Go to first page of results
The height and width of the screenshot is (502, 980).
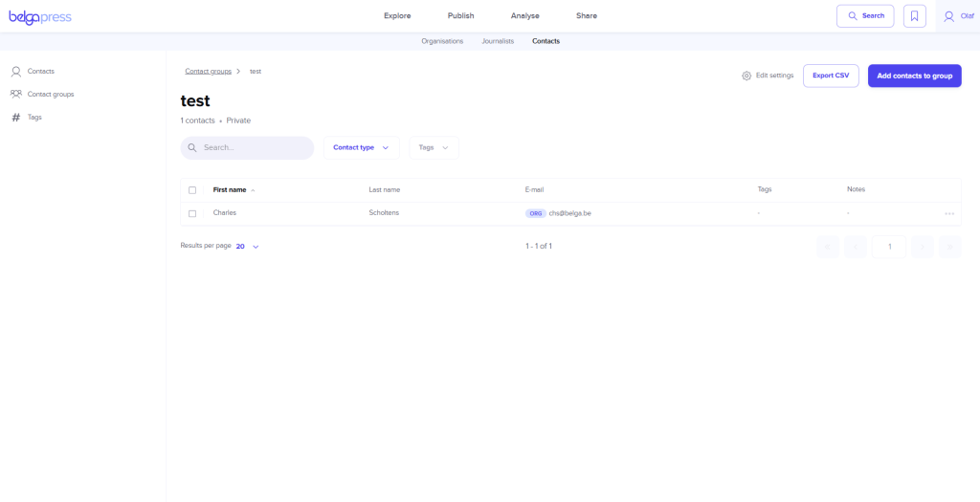click(x=828, y=247)
